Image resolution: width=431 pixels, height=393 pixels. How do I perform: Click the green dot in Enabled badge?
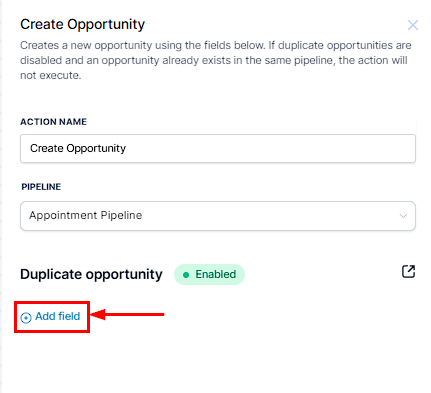(186, 275)
